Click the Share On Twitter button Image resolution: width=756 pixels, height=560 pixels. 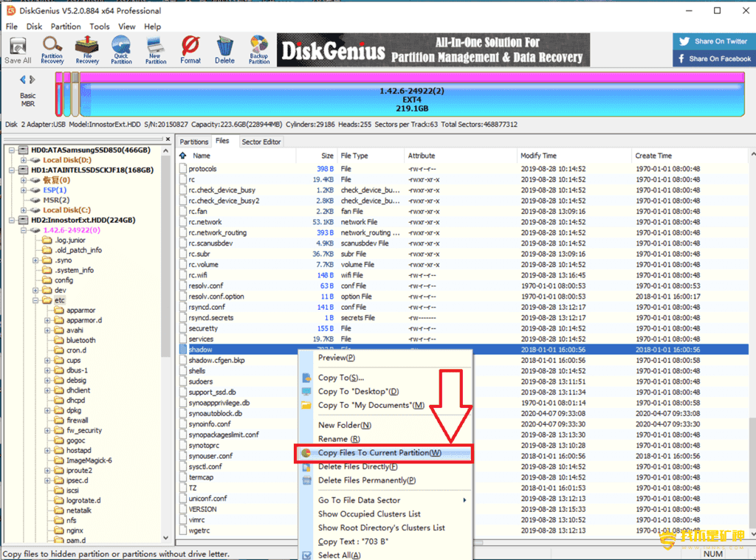(714, 41)
